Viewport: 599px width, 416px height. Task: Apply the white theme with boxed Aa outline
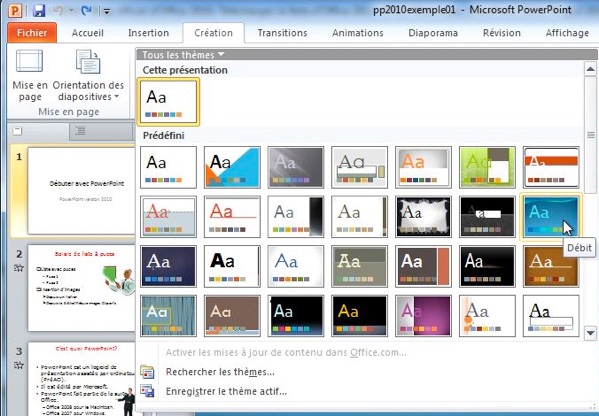(x=551, y=316)
